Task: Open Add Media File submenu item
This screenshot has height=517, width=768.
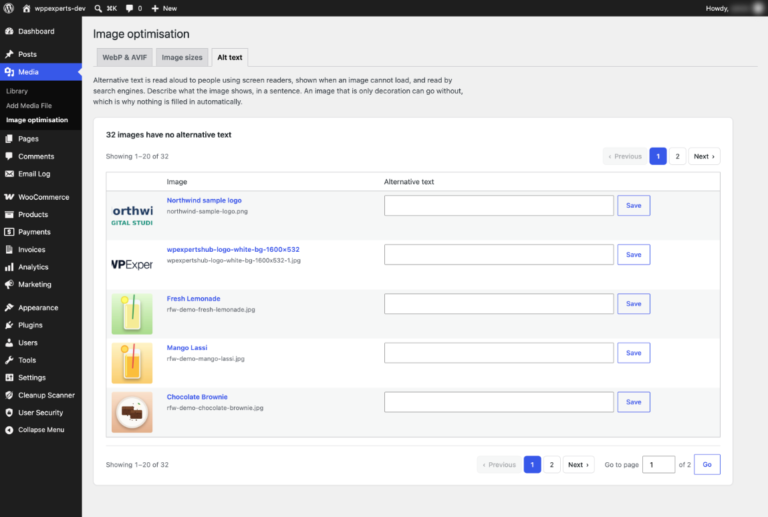Action: (x=29, y=106)
